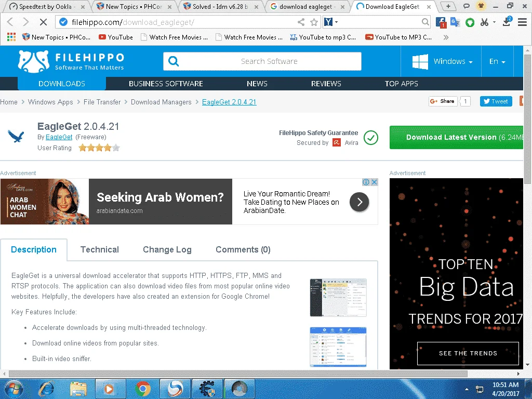Open new browser tab with plus

pos(448,6)
